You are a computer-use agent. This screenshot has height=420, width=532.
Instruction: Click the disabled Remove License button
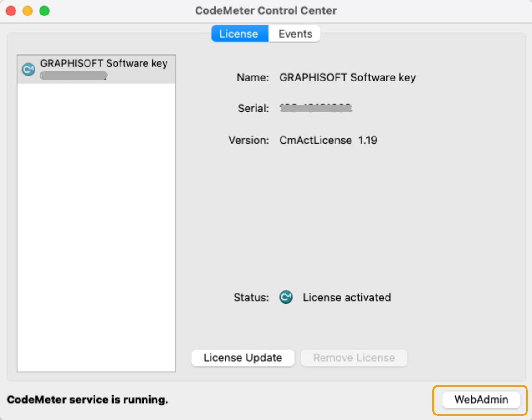point(354,358)
